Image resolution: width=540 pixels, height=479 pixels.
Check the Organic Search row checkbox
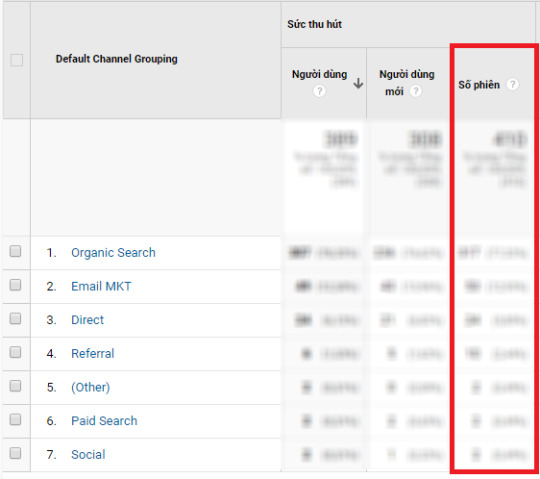pyautogui.click(x=15, y=251)
